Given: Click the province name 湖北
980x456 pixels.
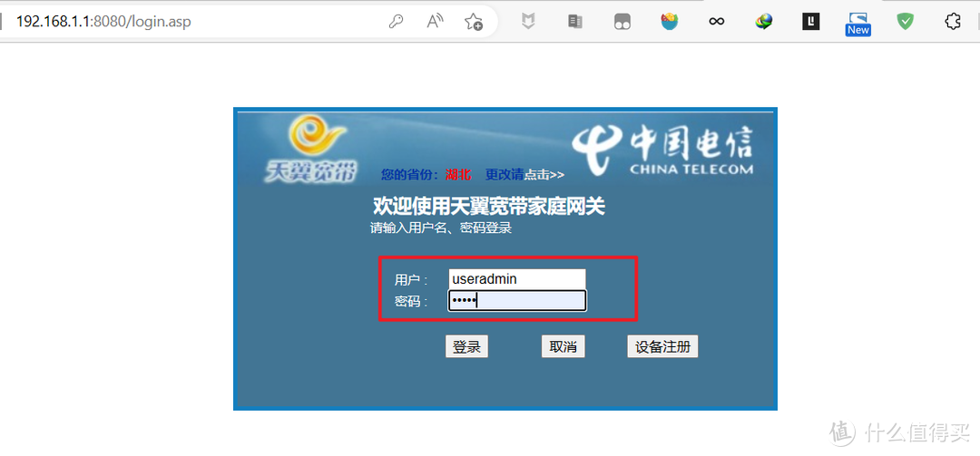Looking at the screenshot, I should [458, 175].
